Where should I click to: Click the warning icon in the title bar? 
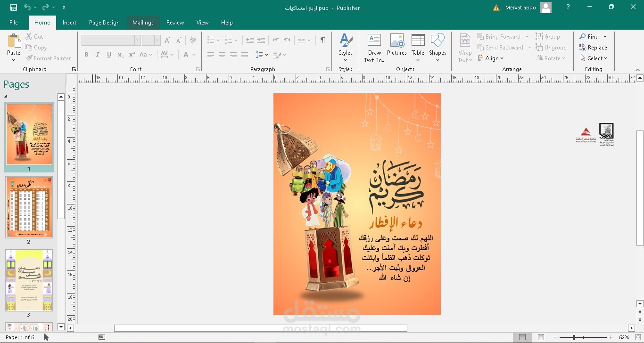tap(496, 8)
